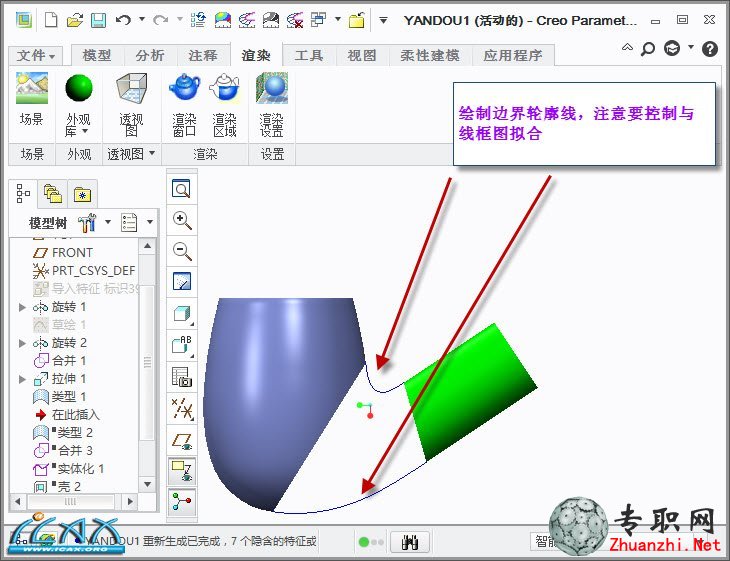Select the zoom in tool
Image resolution: width=730 pixels, height=561 pixels.
tap(182, 220)
